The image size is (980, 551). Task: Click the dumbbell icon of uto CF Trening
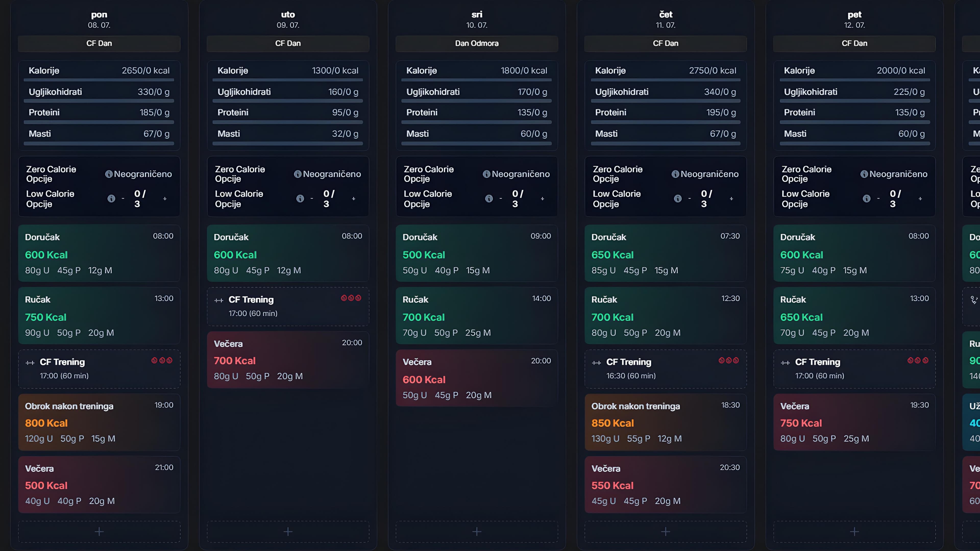pyautogui.click(x=219, y=300)
